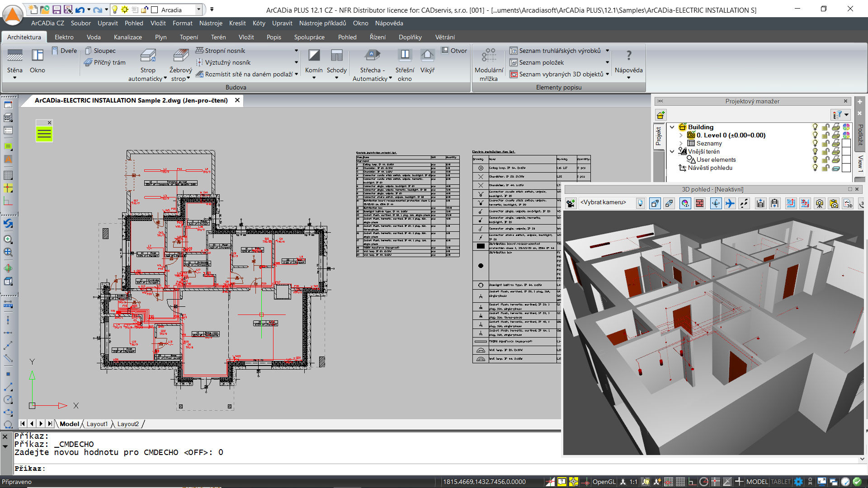
Task: Undo the last action
Action: [80, 9]
